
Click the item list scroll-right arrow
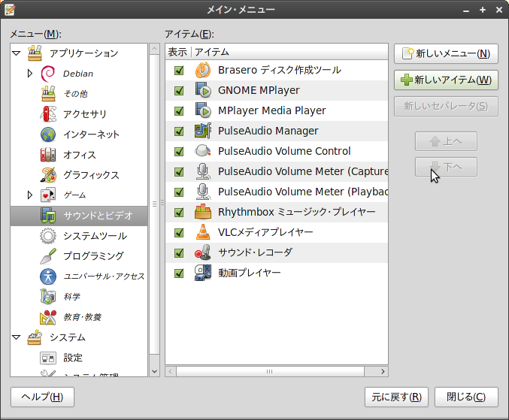pos(383,371)
